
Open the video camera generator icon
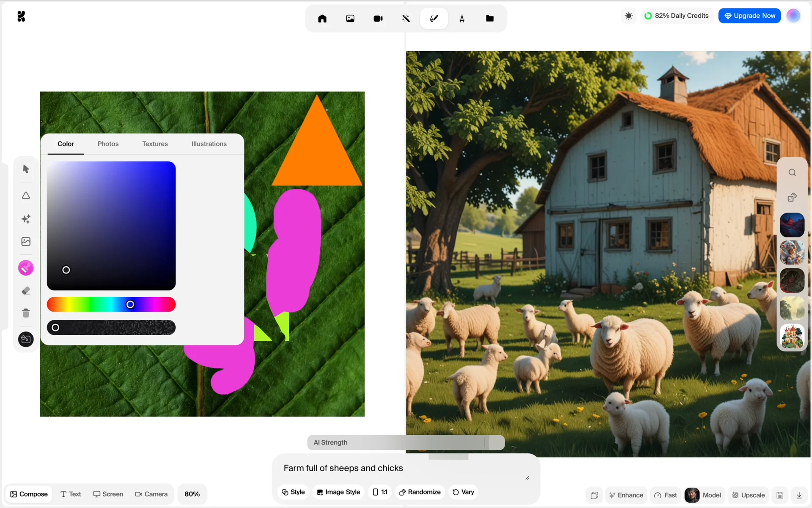pos(378,19)
